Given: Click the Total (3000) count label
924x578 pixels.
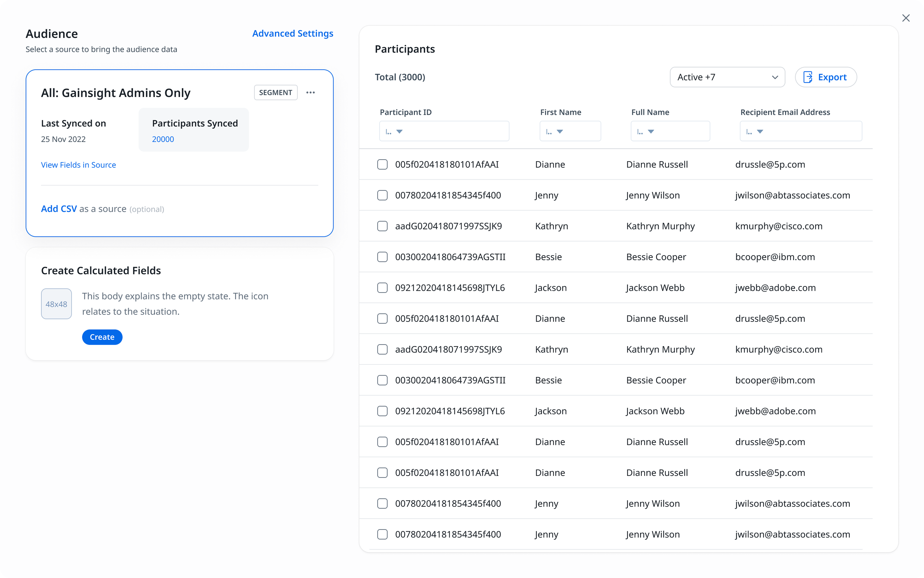Looking at the screenshot, I should (400, 77).
